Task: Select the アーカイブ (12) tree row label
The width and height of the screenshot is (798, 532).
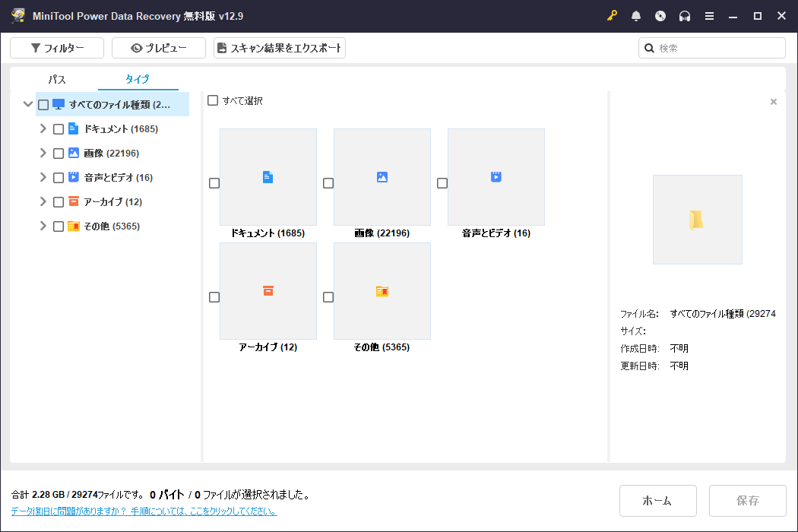Action: (113, 202)
